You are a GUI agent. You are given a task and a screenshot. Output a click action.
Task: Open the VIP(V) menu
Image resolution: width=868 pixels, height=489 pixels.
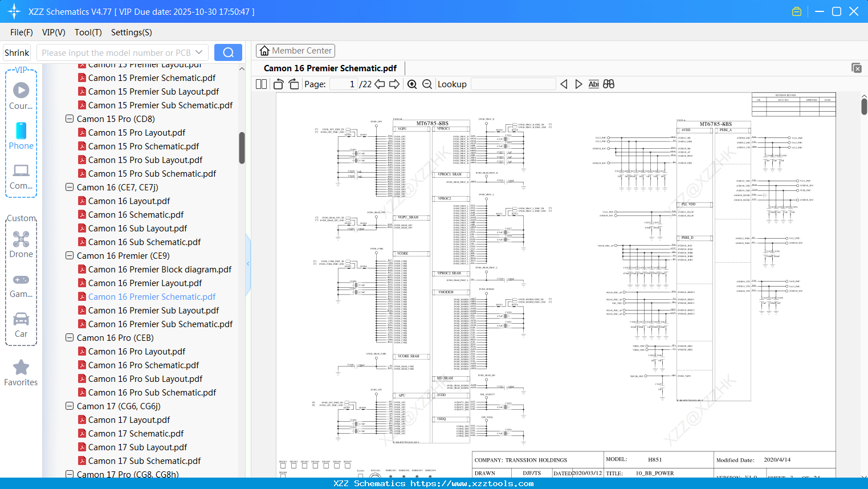(x=54, y=32)
